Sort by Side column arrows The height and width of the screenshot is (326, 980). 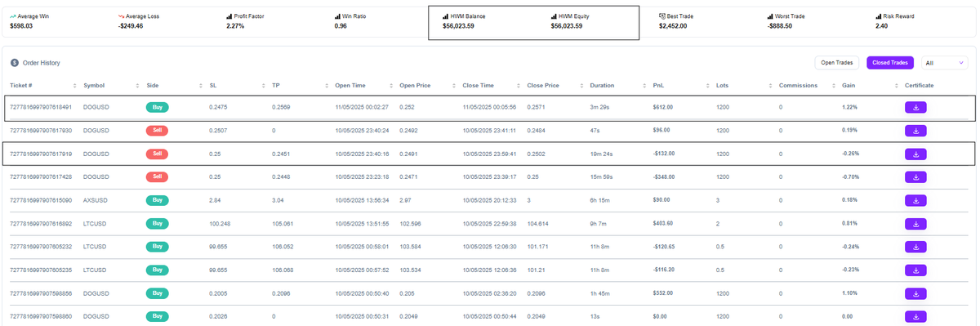click(201, 85)
